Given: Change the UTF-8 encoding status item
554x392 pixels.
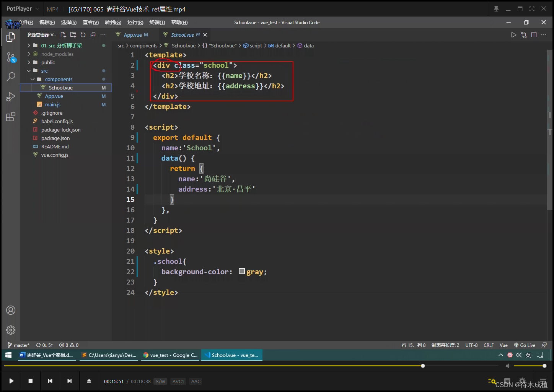Looking at the screenshot, I should [x=471, y=345].
